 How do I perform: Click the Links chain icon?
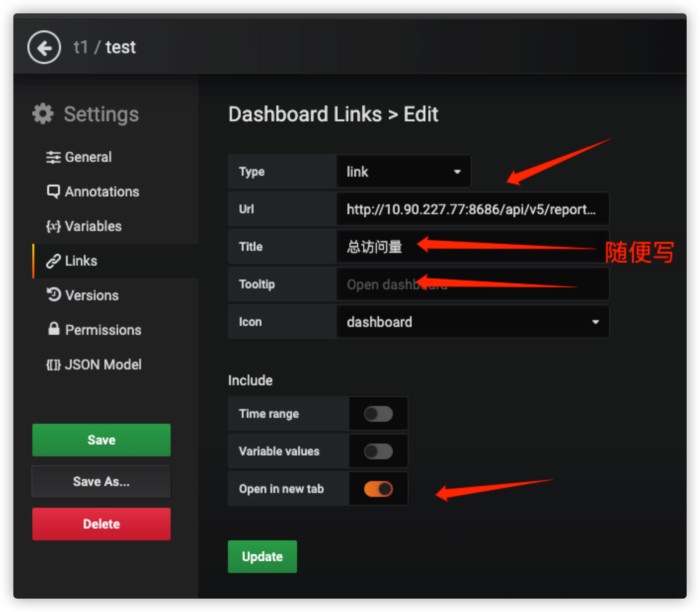[54, 260]
